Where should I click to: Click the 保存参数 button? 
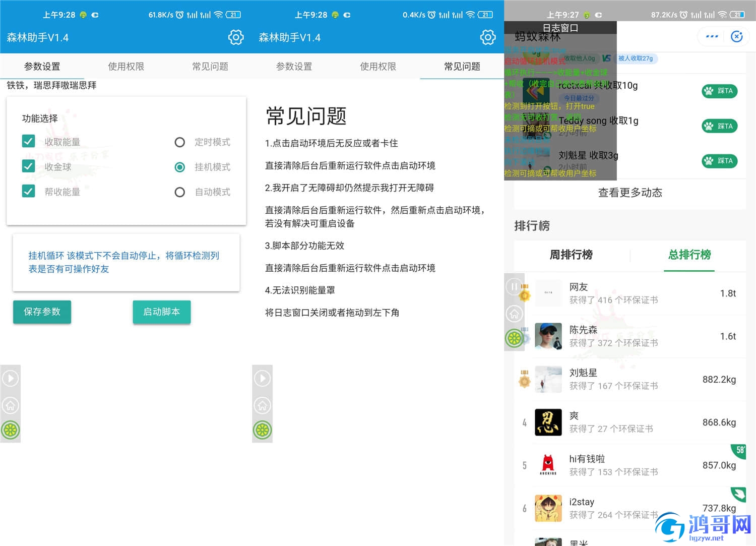(42, 312)
